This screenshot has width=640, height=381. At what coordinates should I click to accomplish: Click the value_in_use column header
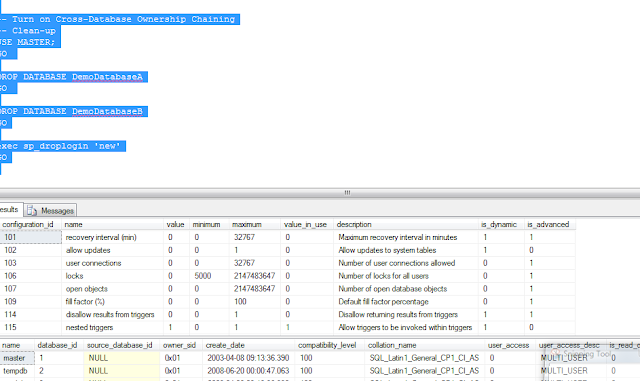tap(306, 225)
